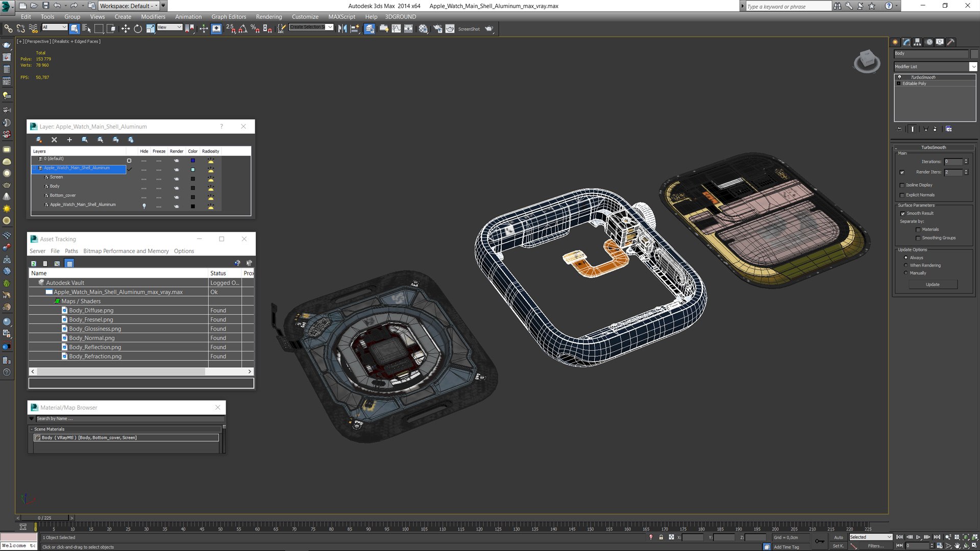Open the Hierarchy command panel tab
The image size is (980, 551).
coord(917,42)
